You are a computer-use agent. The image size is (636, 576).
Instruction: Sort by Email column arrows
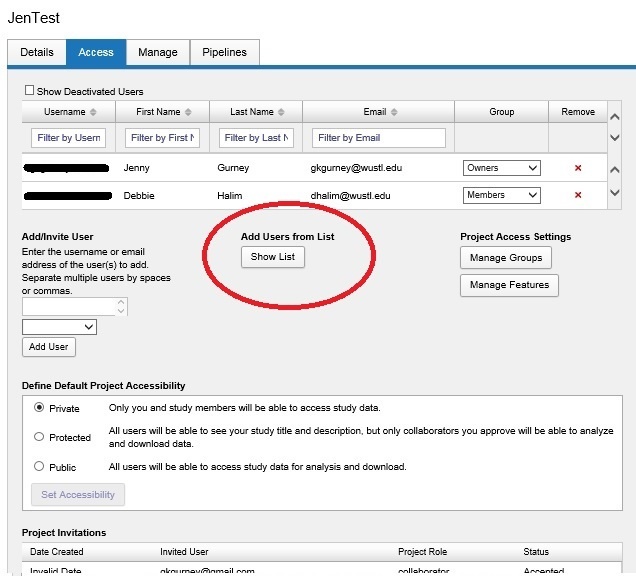tap(395, 112)
